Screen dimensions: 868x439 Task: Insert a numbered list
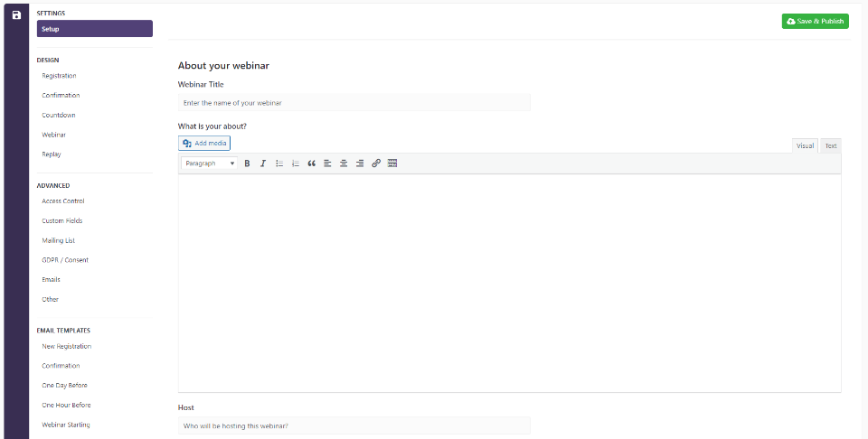click(296, 163)
